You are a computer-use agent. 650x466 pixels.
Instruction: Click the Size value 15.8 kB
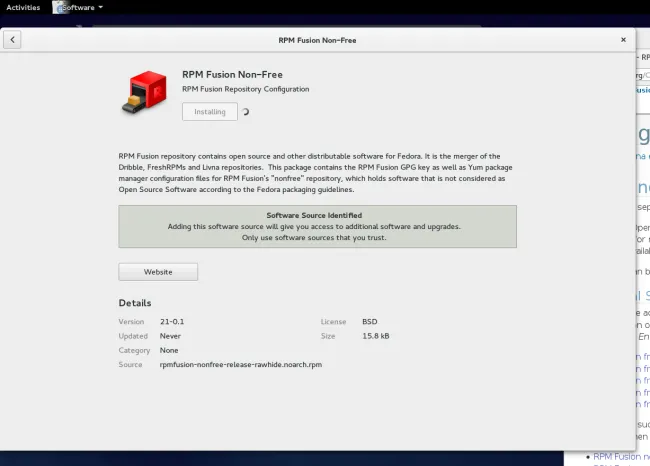point(376,336)
